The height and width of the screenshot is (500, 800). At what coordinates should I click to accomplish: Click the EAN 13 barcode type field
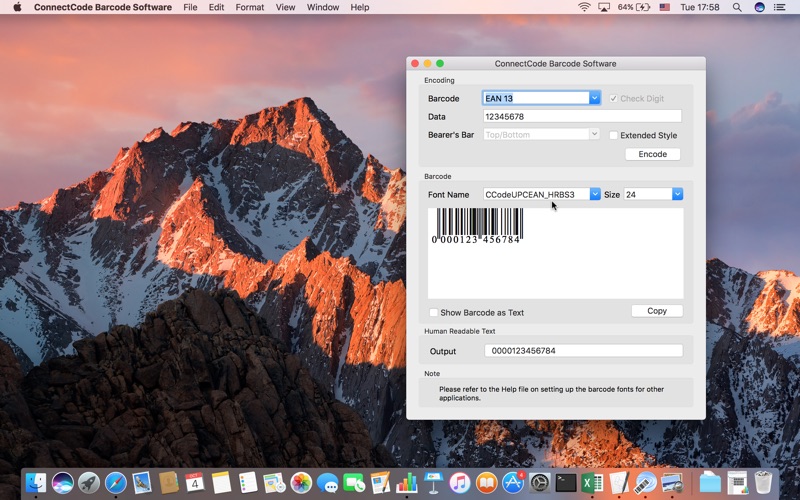pyautogui.click(x=536, y=98)
